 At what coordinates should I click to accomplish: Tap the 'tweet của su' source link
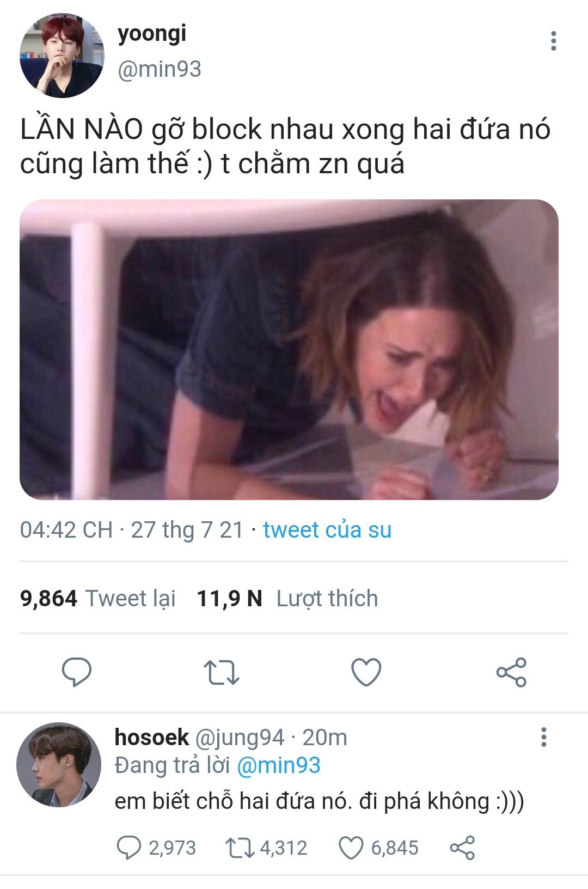[x=327, y=529]
